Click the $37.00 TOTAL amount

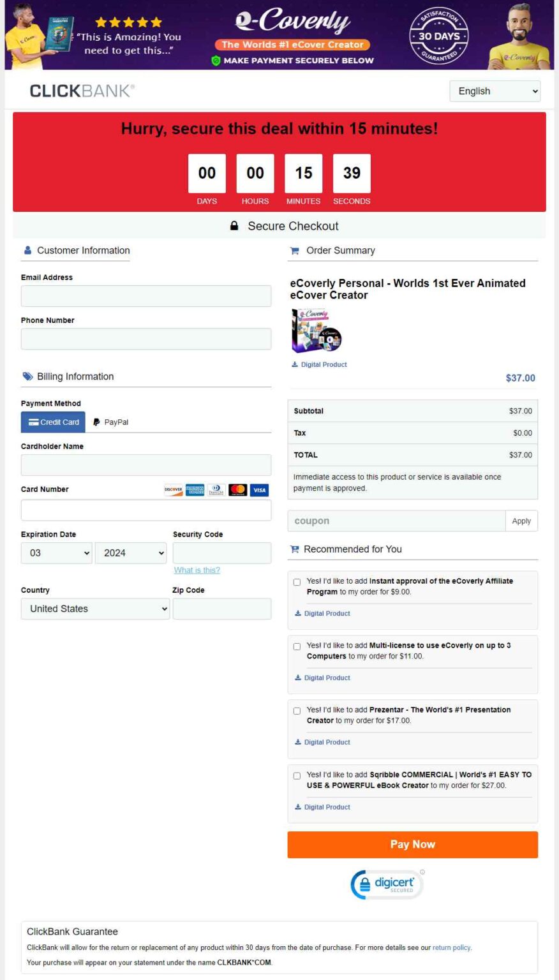(521, 455)
